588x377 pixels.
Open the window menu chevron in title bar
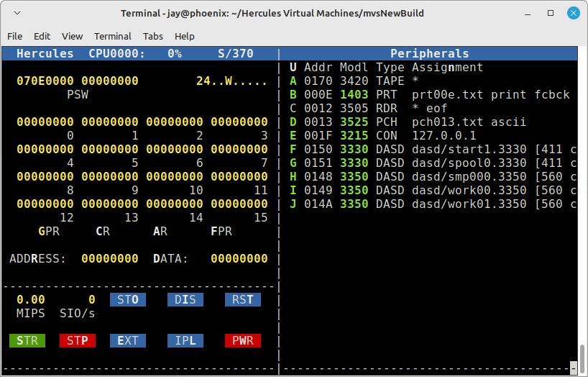tap(17, 13)
